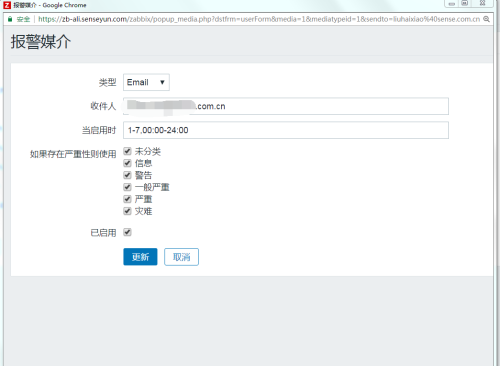Screen dimensions: 500x366
Task: Click the 当启用时 time period field
Action: coord(286,130)
